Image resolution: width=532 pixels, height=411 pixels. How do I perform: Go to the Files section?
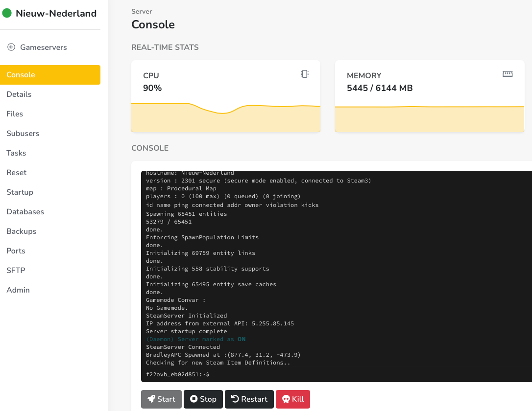pyautogui.click(x=15, y=114)
